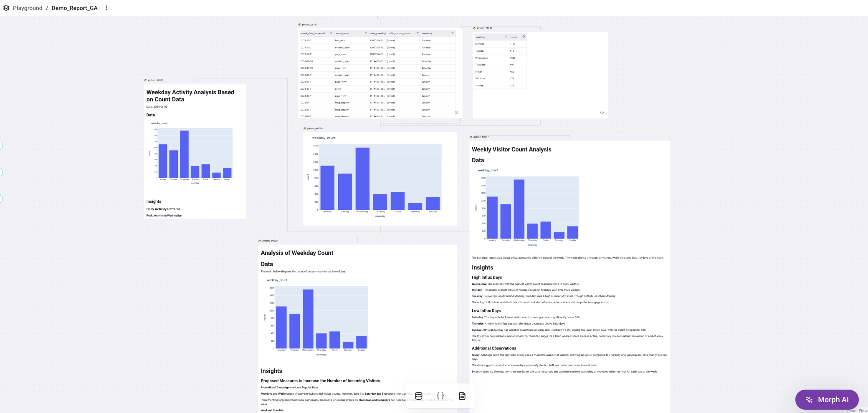This screenshot has height=413, width=868.
Task: Open event_date_converted column menu icon
Action: coord(332,33)
